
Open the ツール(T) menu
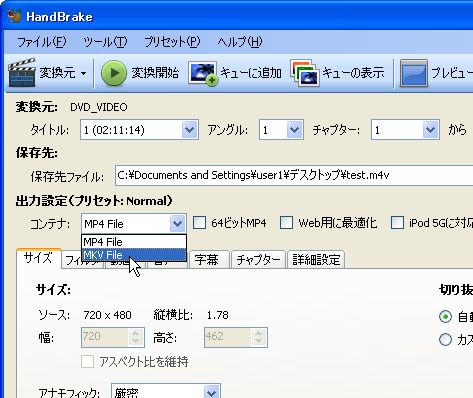click(105, 42)
